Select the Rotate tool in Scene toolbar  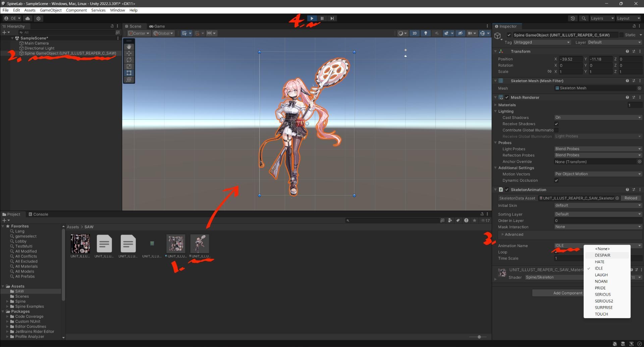pyautogui.click(x=129, y=60)
